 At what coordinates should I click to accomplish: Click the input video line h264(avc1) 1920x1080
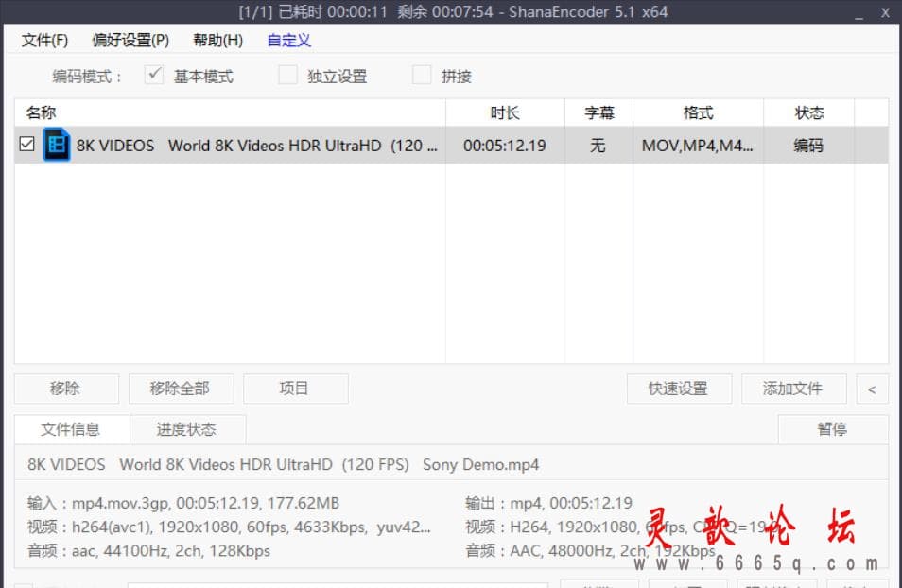[x=229, y=527]
